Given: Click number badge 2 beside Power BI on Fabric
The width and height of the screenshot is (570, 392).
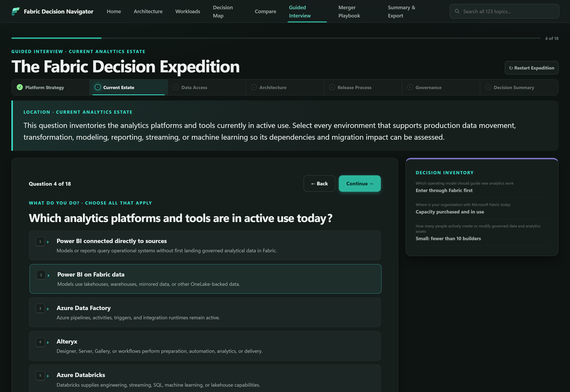Looking at the screenshot, I should (x=41, y=275).
